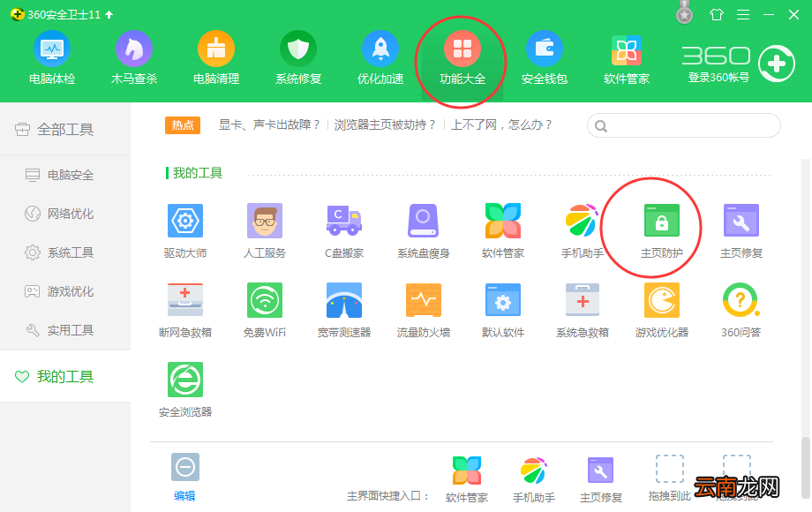
Task: Click the upgrade arrow beside 360安全卫士11
Action: (x=109, y=14)
